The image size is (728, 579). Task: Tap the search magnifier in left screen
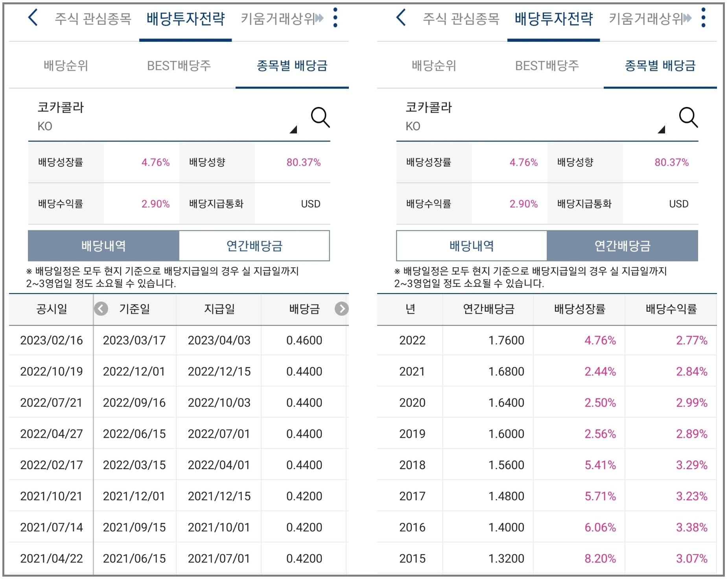click(320, 117)
